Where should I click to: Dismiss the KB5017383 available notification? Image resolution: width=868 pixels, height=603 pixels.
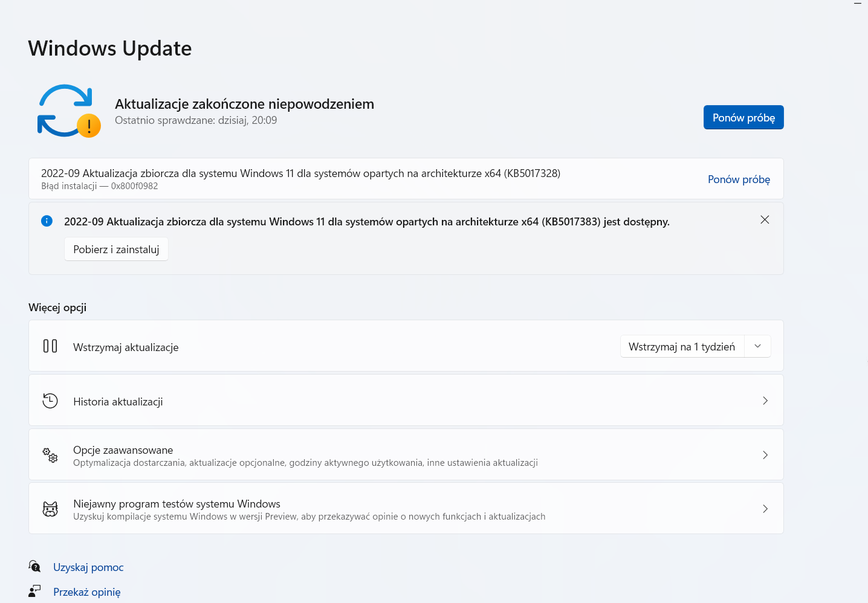(765, 220)
